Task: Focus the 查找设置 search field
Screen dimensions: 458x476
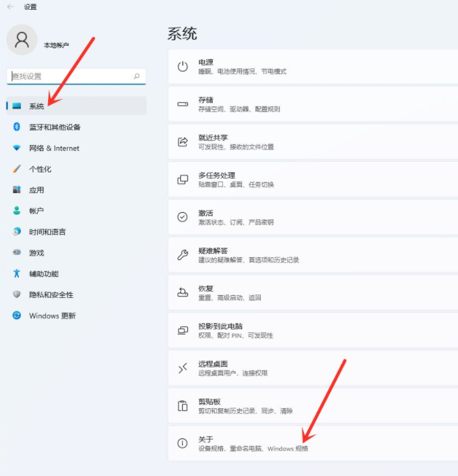Action: pyautogui.click(x=76, y=76)
